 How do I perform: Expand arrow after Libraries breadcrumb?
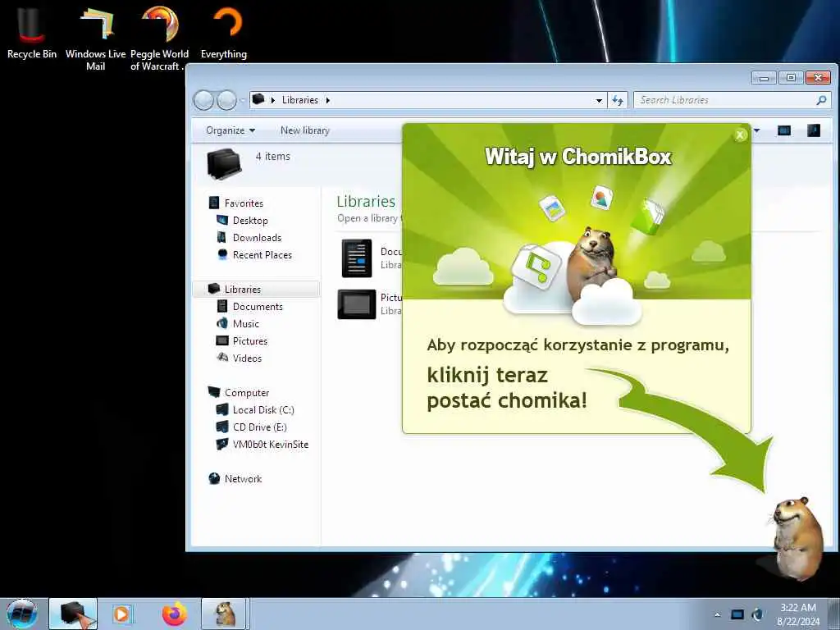click(328, 100)
